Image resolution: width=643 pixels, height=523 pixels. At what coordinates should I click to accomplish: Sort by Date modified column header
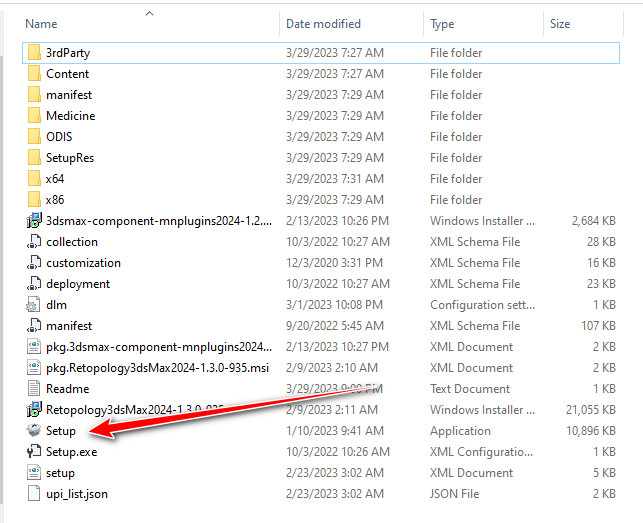point(324,23)
